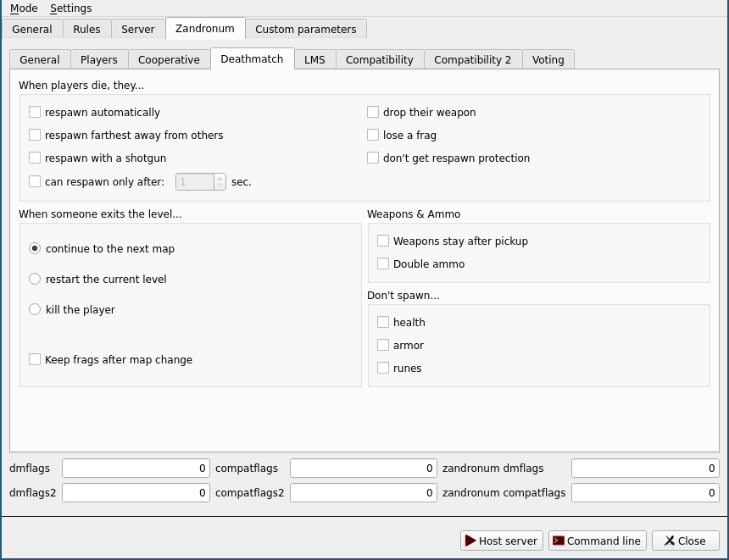This screenshot has height=560, width=729.
Task: Select restart the current level
Action: click(x=35, y=279)
